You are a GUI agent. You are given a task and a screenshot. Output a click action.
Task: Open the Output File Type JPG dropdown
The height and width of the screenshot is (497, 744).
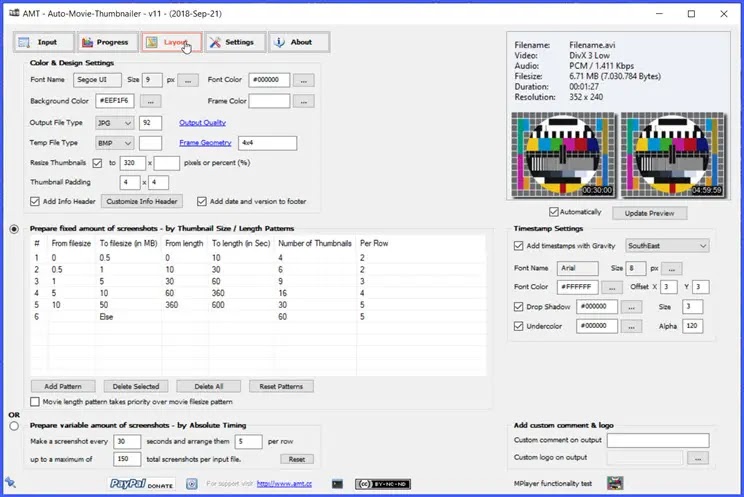click(114, 123)
